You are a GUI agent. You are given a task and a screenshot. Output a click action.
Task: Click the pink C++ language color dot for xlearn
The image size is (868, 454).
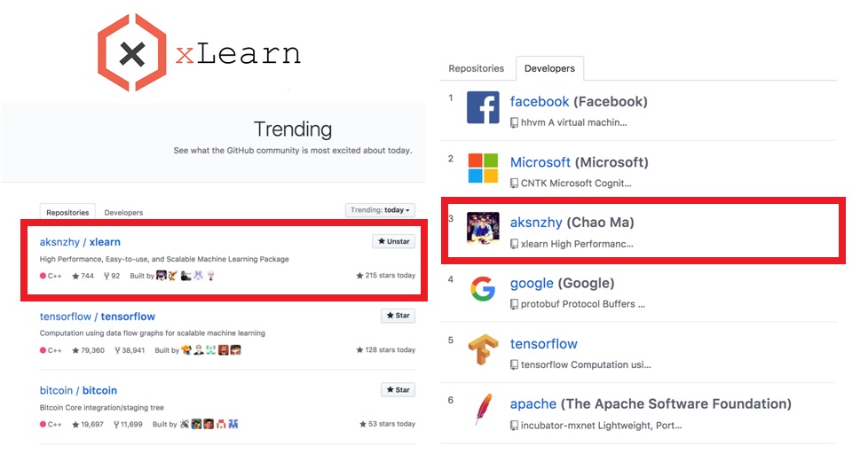(x=43, y=276)
